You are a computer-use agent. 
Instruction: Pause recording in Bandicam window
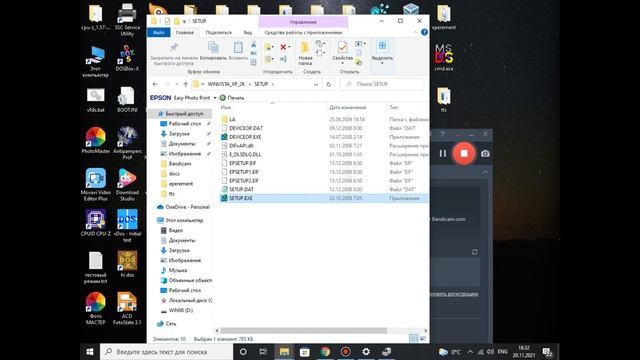[443, 153]
